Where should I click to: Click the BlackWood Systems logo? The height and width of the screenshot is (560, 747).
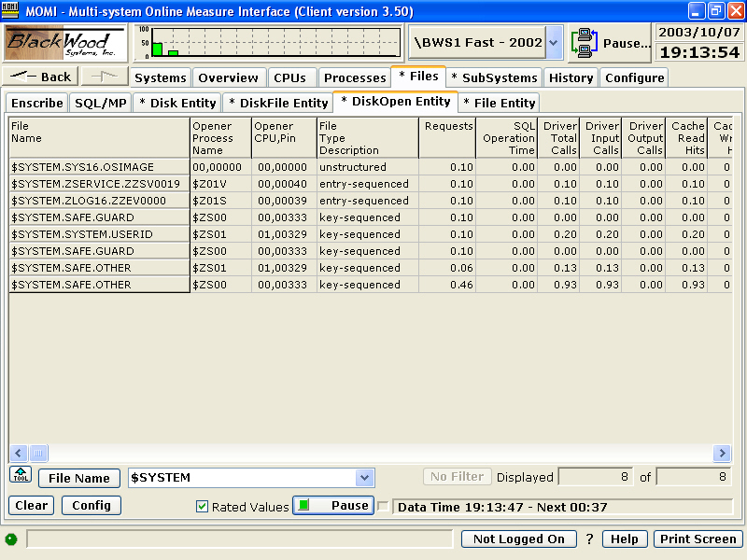pos(65,43)
